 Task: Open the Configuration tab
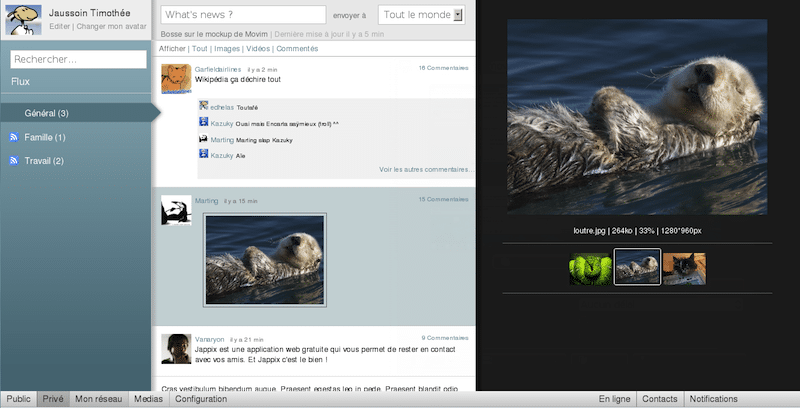coord(201,399)
